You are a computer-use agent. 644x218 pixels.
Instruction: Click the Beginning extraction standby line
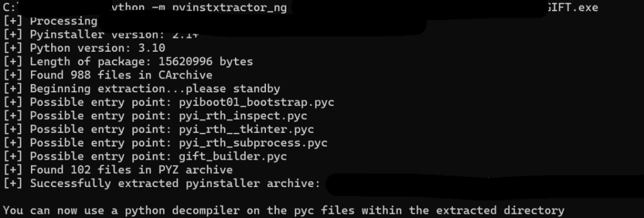[x=141, y=89]
